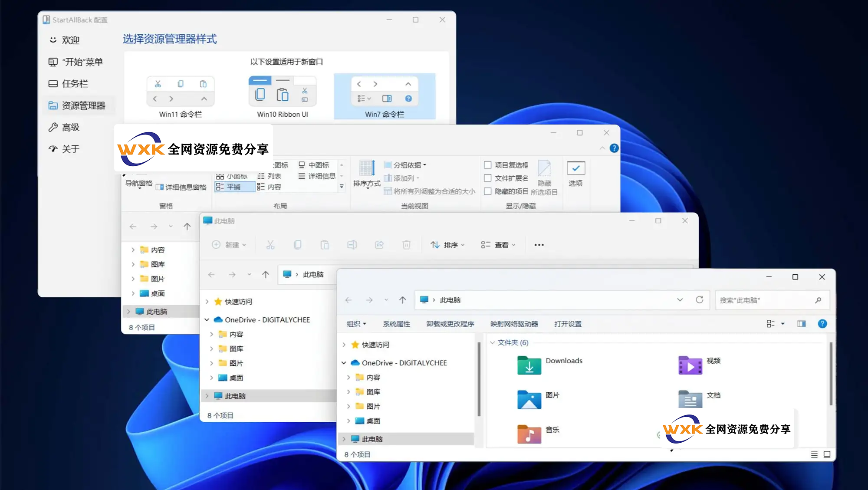The width and height of the screenshot is (868, 490).
Task: Open the 欢迎 page in StartAllBack
Action: coord(70,40)
